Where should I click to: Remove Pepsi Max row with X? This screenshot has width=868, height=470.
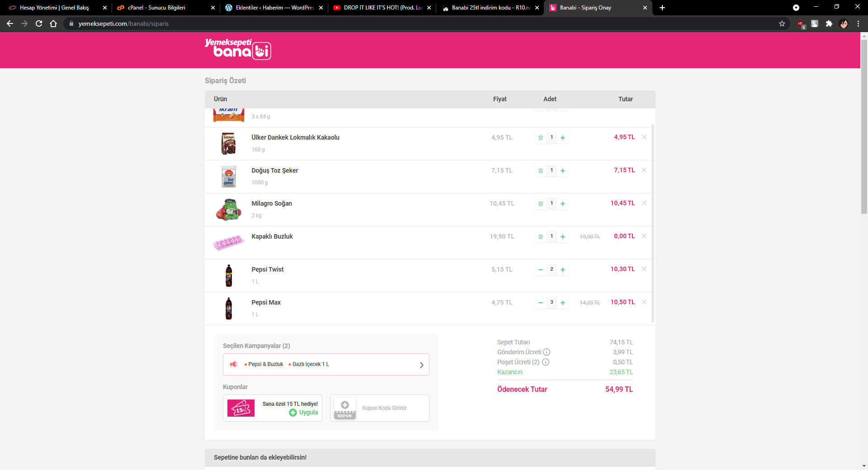pos(644,302)
